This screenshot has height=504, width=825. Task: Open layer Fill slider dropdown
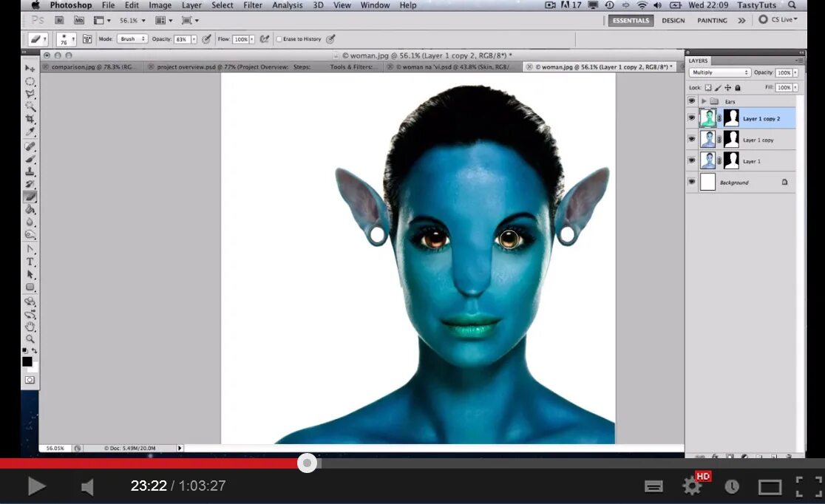click(795, 87)
